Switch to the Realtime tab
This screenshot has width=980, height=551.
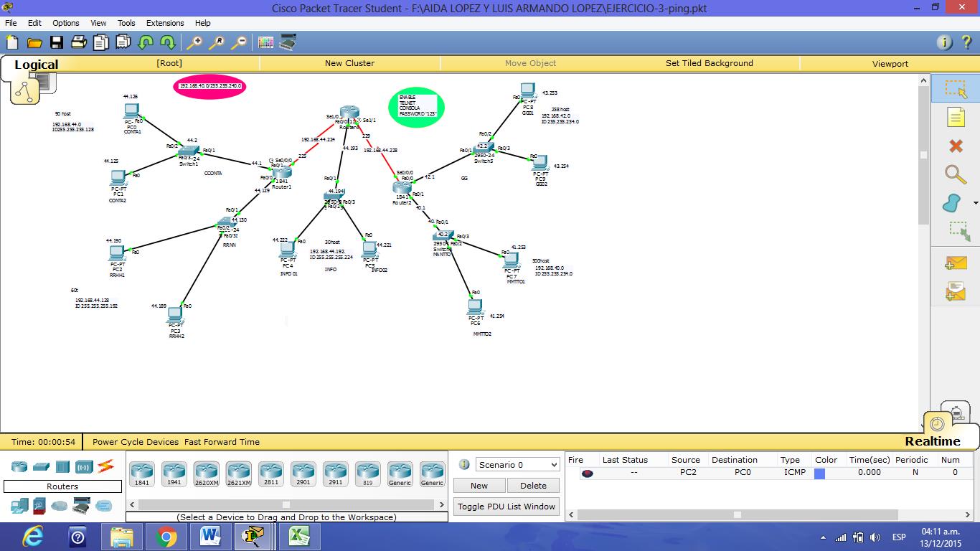coord(933,441)
